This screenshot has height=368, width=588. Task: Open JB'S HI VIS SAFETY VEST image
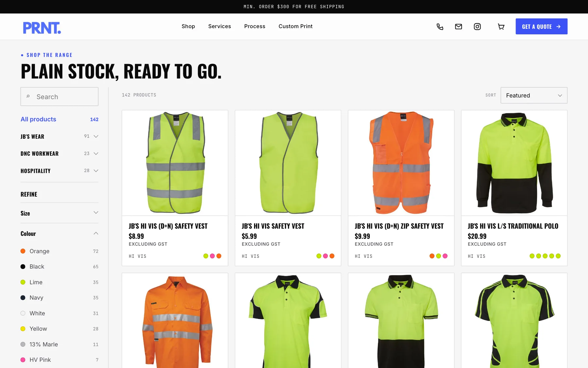(288, 163)
